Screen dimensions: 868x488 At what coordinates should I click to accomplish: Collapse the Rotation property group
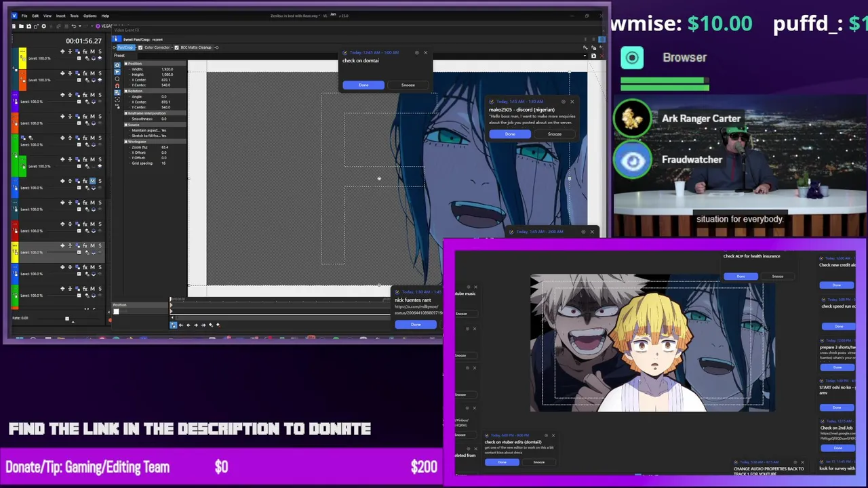pos(126,91)
